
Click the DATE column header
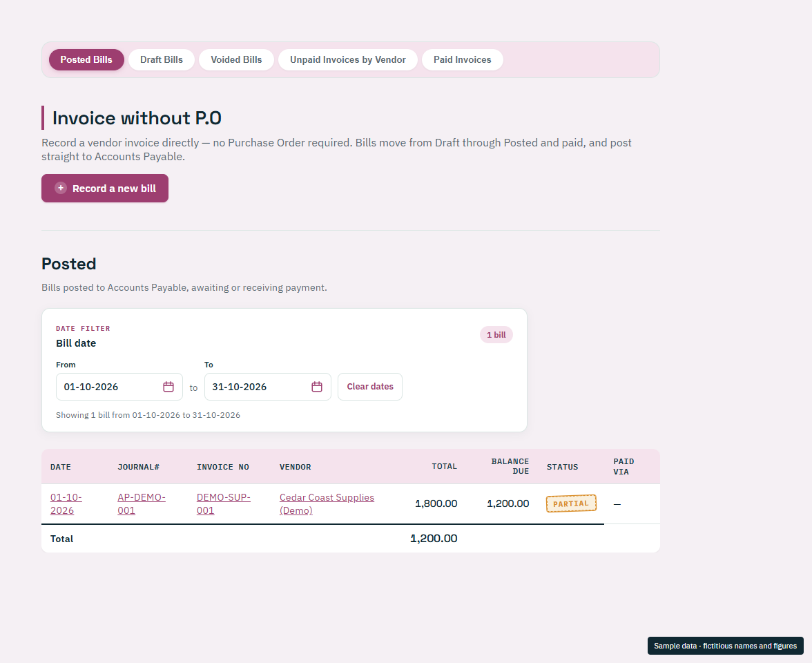click(61, 467)
